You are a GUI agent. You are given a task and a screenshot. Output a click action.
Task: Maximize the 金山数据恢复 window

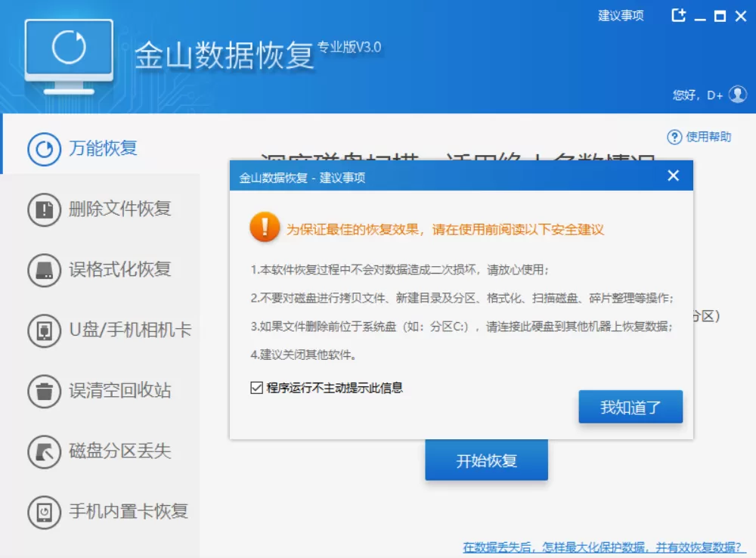pyautogui.click(x=720, y=16)
